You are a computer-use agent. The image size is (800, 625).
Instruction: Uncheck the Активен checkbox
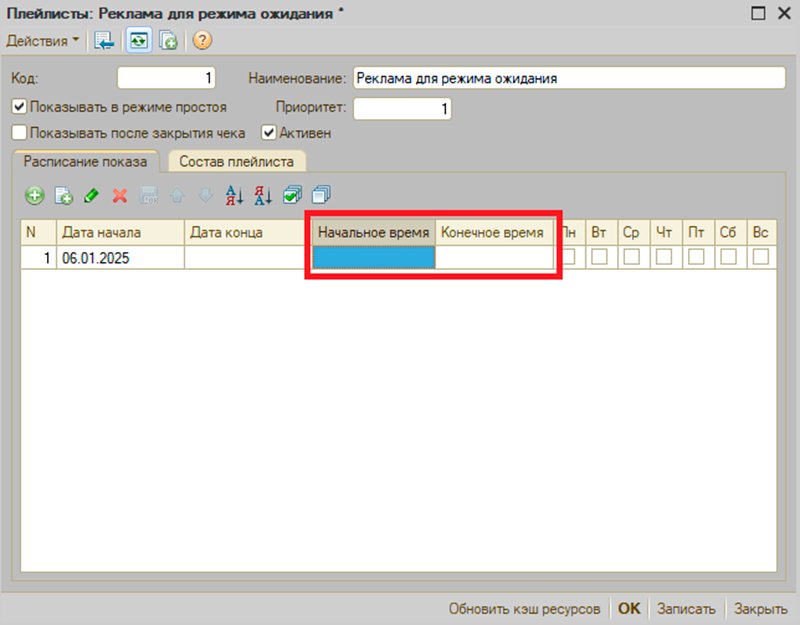click(269, 133)
